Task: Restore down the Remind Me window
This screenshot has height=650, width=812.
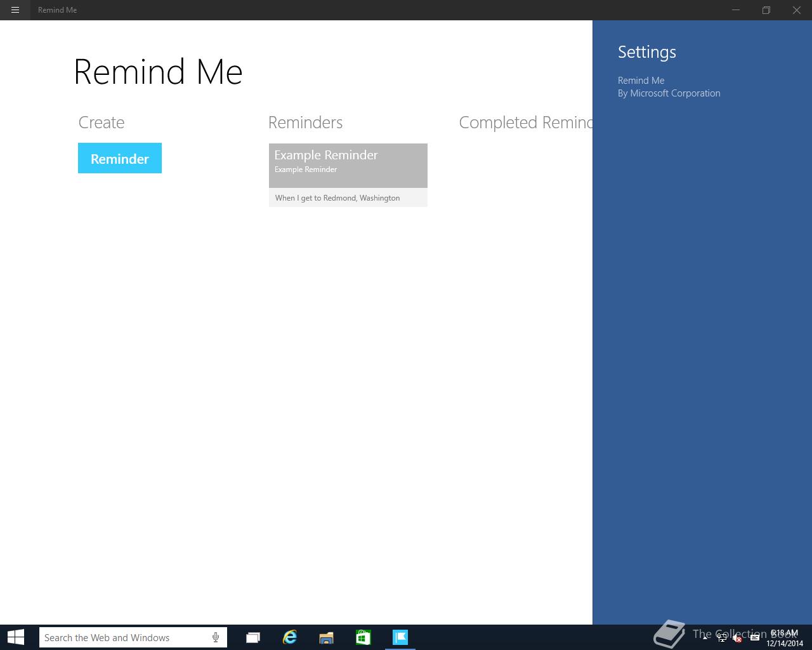Action: click(766, 10)
